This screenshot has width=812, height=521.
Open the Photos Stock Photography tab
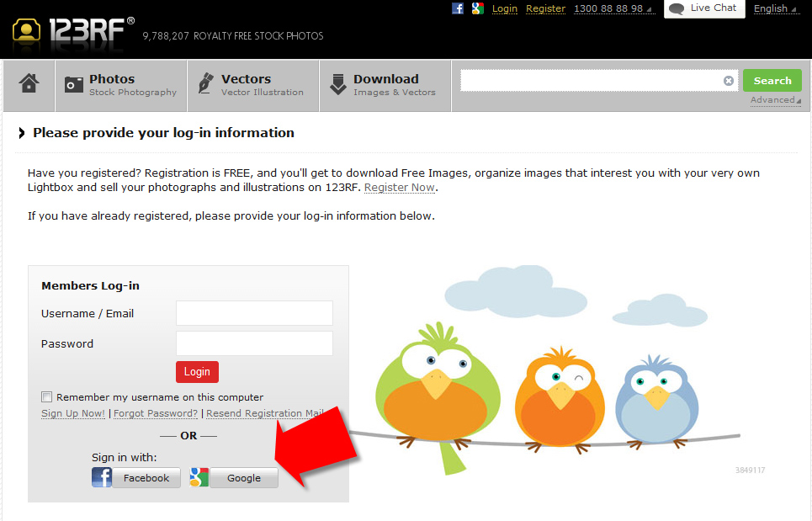click(120, 86)
